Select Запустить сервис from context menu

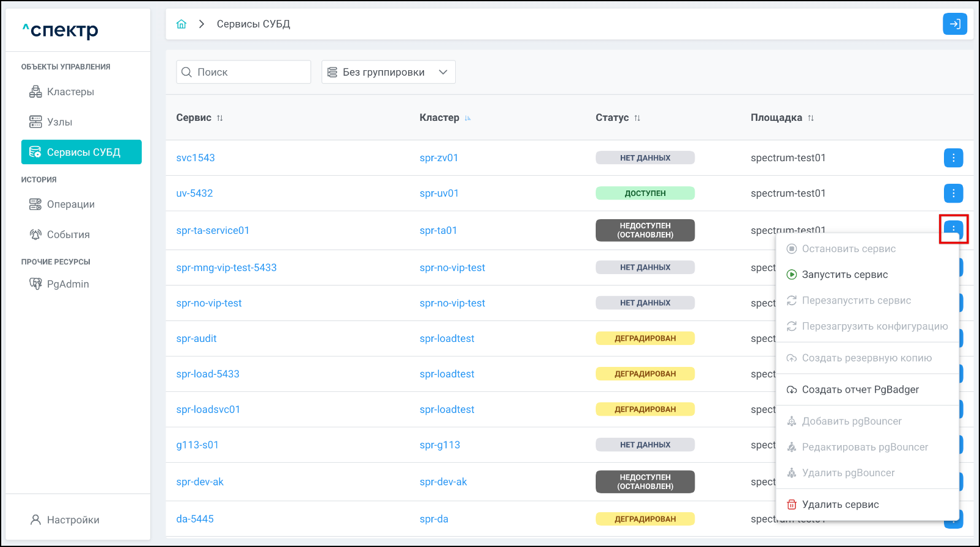(844, 275)
